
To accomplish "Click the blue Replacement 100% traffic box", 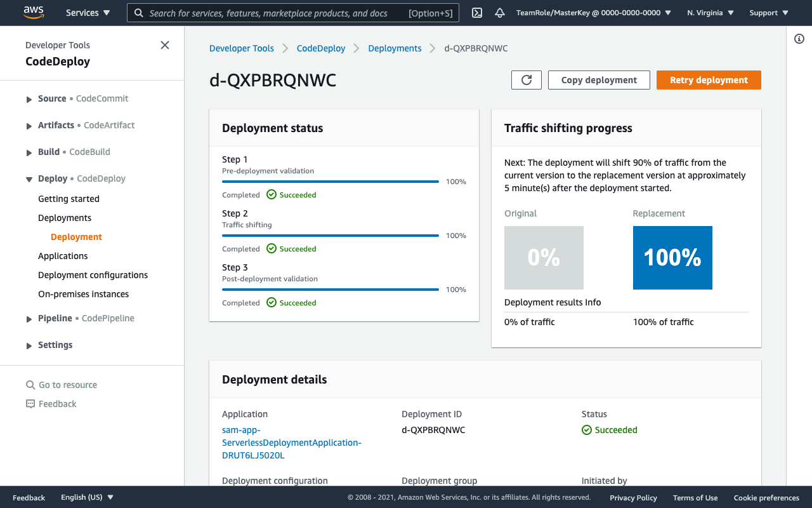I will point(672,258).
